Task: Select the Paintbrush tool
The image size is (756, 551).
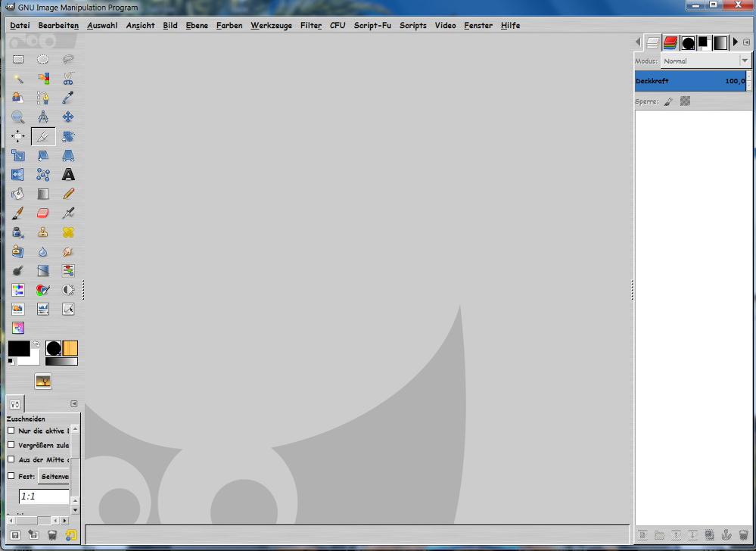Action: click(x=18, y=213)
